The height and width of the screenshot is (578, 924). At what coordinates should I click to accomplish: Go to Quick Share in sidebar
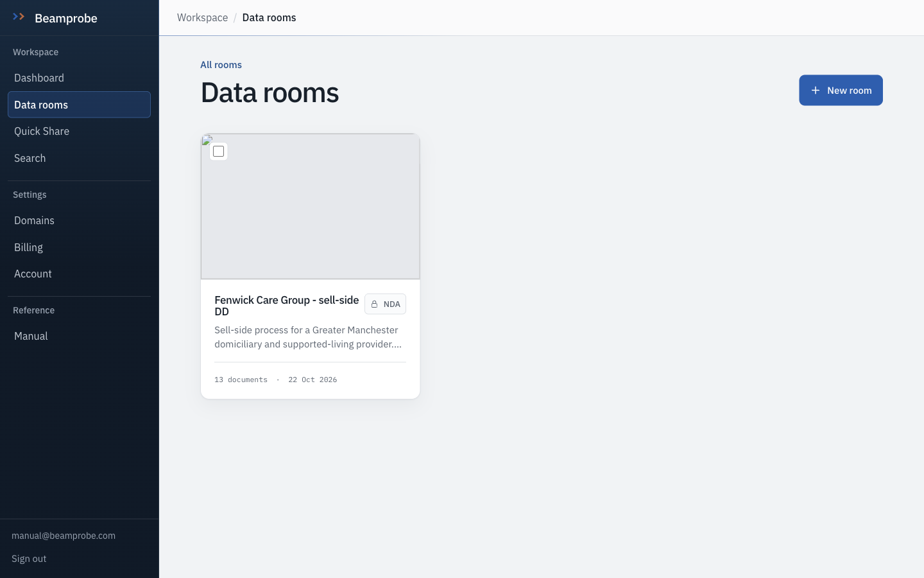[79, 131]
